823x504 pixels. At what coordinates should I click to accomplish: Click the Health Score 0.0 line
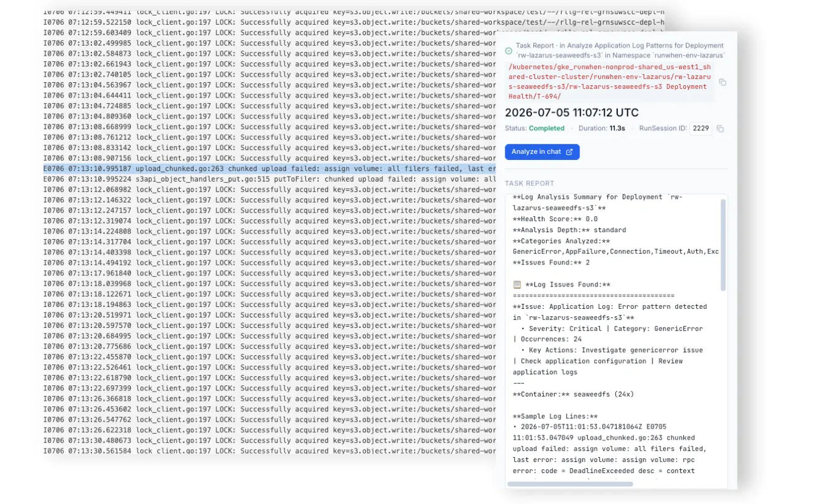click(555, 219)
